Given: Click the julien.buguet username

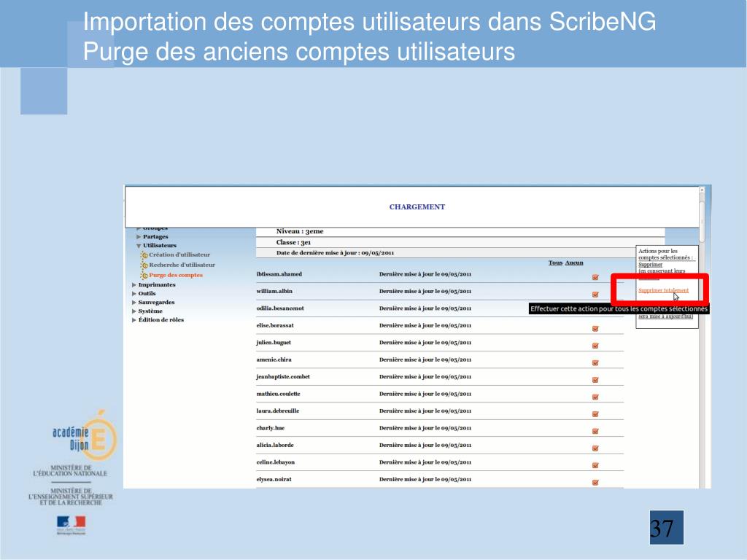Looking at the screenshot, I should click(274, 343).
